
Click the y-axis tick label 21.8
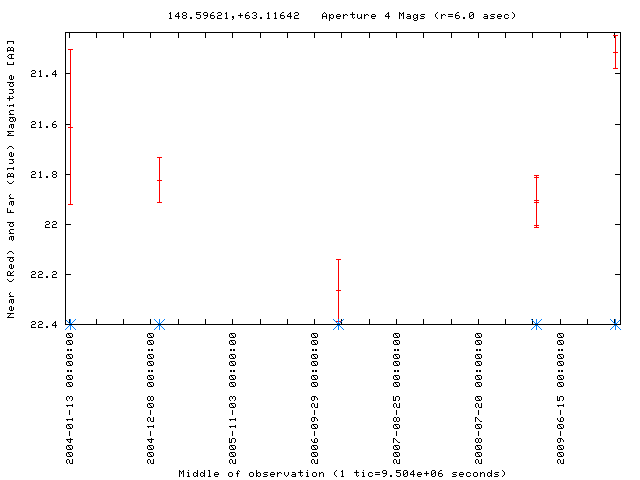coord(44,175)
